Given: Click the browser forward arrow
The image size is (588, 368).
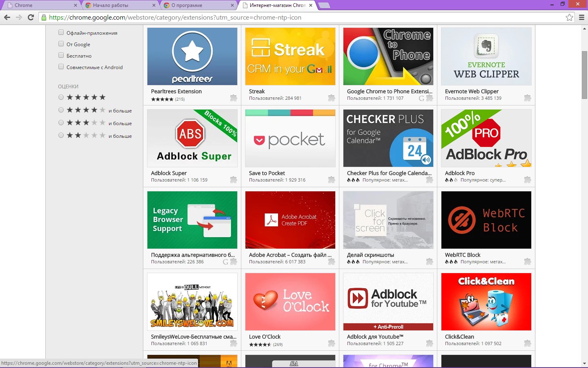Looking at the screenshot, I should pos(19,17).
